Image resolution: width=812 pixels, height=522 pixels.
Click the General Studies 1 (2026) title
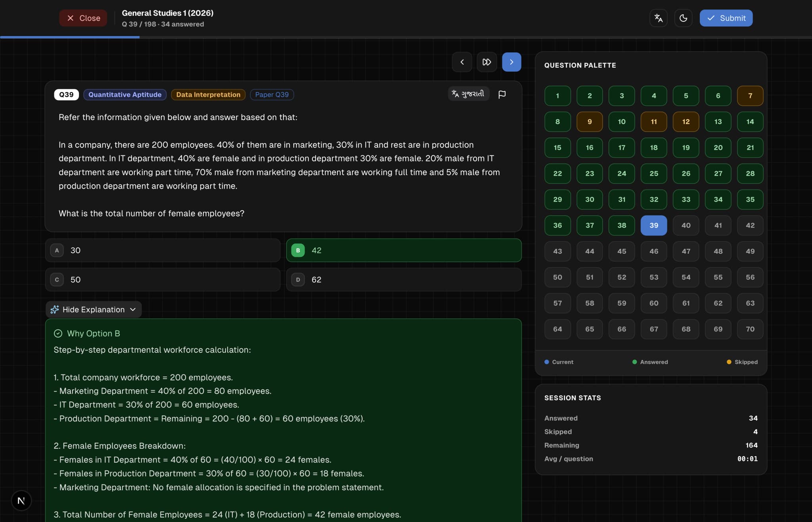(x=167, y=13)
